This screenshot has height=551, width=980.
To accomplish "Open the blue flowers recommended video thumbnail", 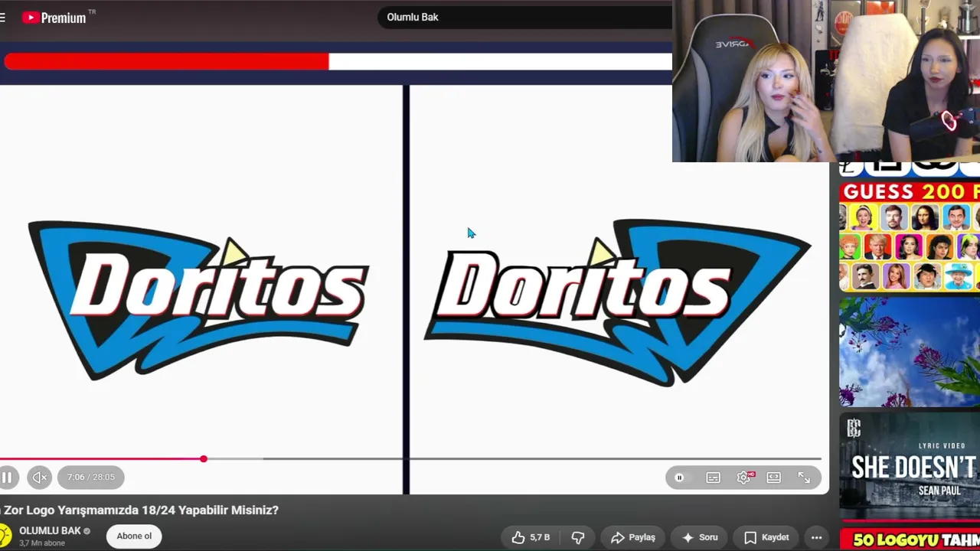I will 910,352.
